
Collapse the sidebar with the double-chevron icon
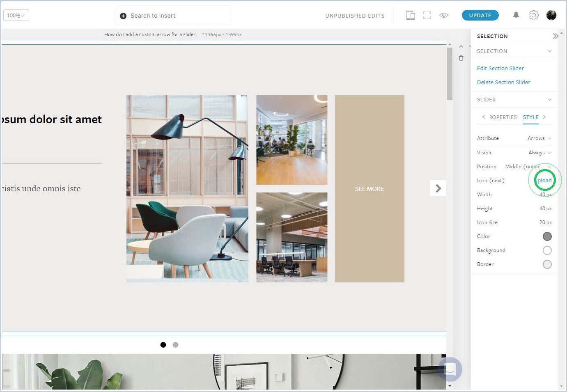pyautogui.click(x=555, y=36)
